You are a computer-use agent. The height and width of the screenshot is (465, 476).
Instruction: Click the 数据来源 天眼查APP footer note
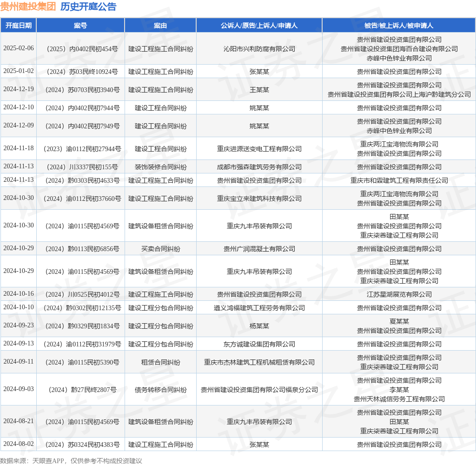click(x=71, y=461)
